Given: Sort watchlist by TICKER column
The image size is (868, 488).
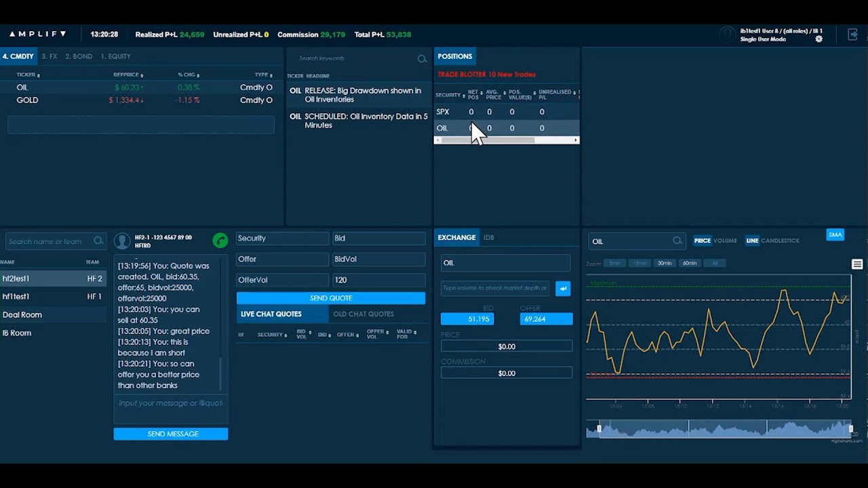Looking at the screenshot, I should (x=28, y=75).
